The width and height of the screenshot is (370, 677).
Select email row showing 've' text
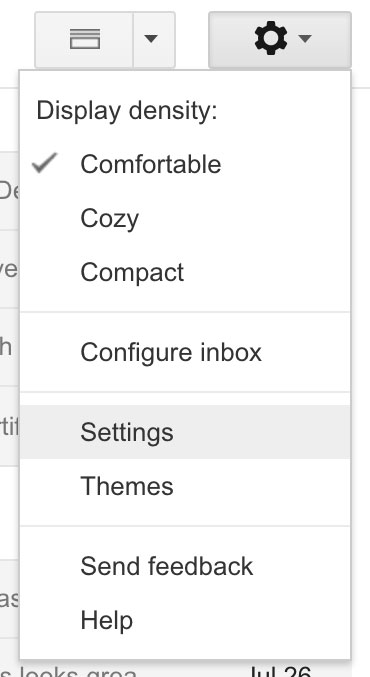[x=9, y=269]
